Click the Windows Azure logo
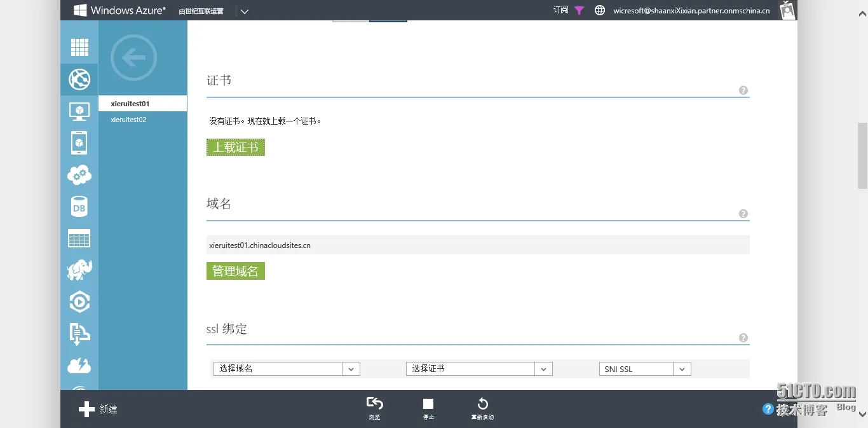Viewport: 868px width, 428px height. pos(119,10)
